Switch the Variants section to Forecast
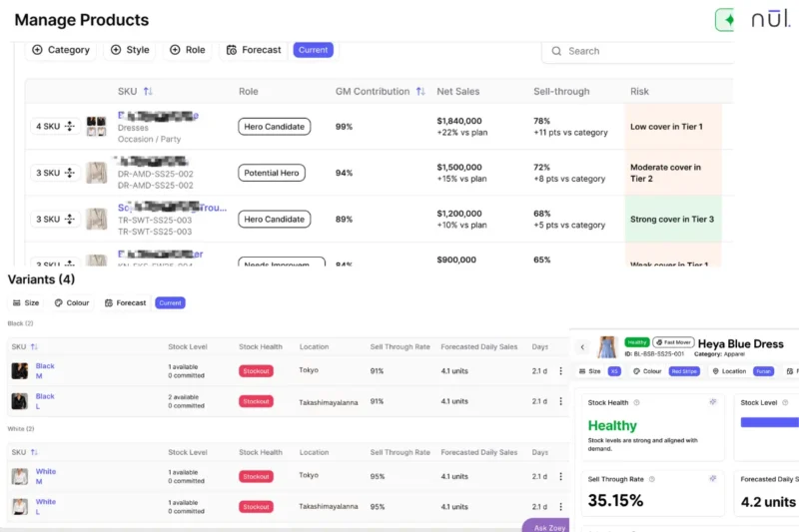The height and width of the screenshot is (532, 799). (126, 302)
